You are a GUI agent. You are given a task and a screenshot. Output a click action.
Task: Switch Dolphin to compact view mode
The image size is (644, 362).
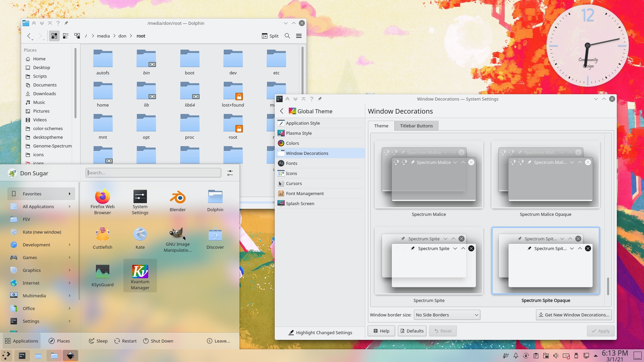(66, 36)
